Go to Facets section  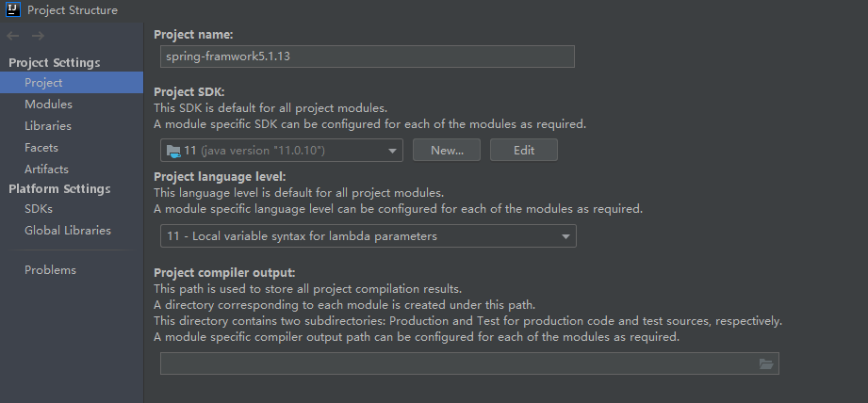pyautogui.click(x=41, y=148)
